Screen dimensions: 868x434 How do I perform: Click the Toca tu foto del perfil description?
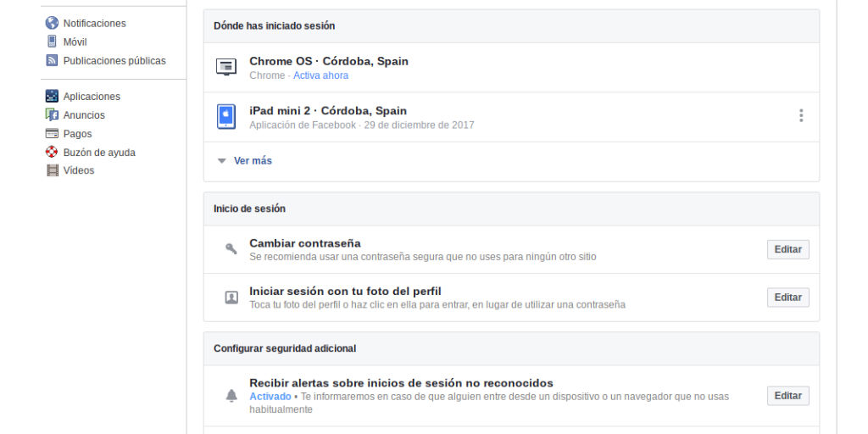(437, 304)
